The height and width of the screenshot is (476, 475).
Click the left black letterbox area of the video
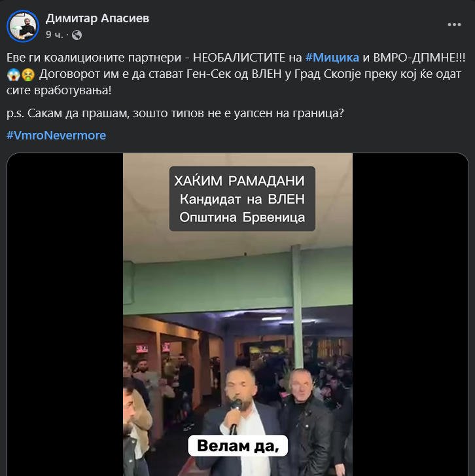click(65, 314)
